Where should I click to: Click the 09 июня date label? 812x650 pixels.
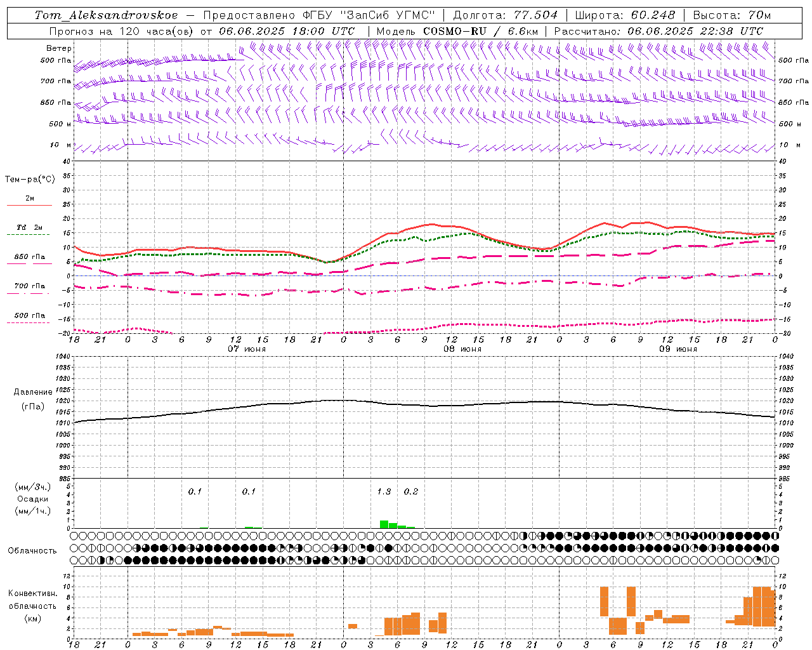[x=678, y=349]
